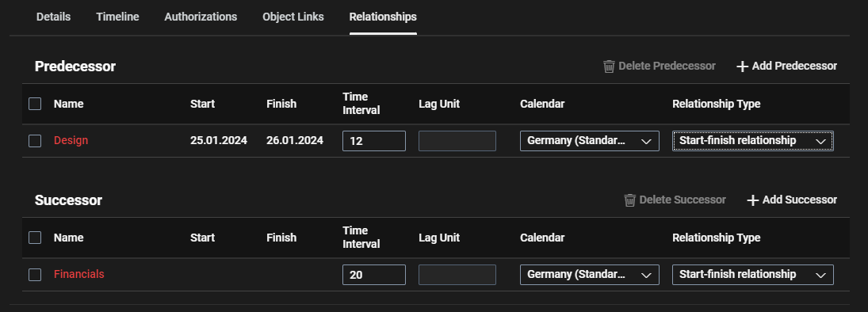Image resolution: width=868 pixels, height=312 pixels.
Task: Toggle the select-all checkbox in Successor header
Action: coord(35,238)
